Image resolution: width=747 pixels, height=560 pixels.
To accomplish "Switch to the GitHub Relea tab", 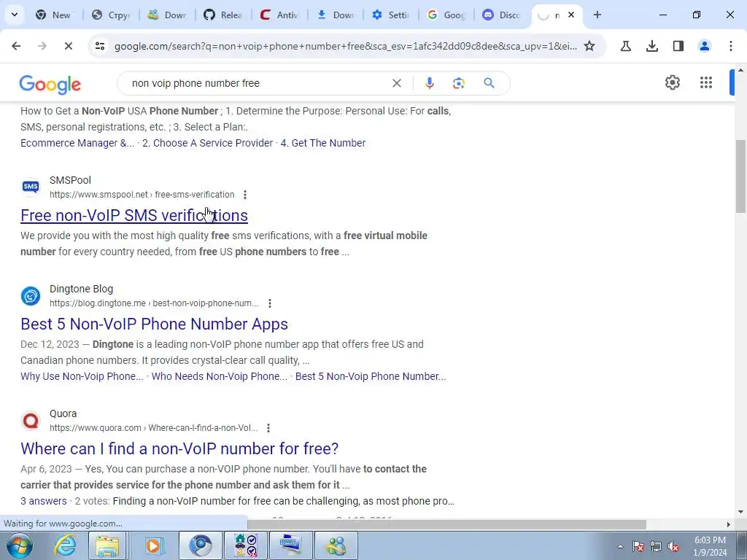I will [223, 15].
